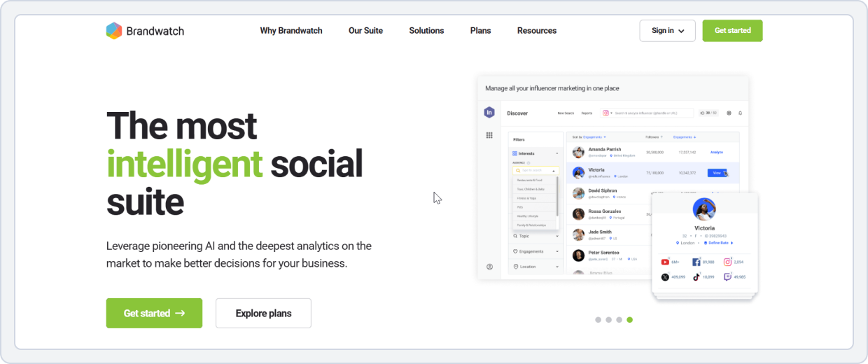Select the second carousel dot
The image size is (868, 364).
(609, 320)
